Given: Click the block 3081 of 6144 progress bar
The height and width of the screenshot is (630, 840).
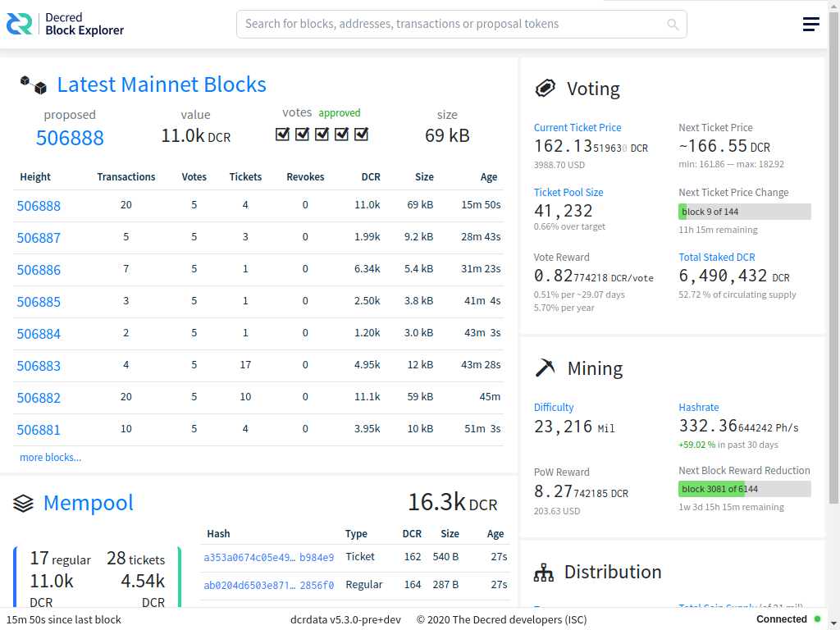Looking at the screenshot, I should click(x=745, y=489).
